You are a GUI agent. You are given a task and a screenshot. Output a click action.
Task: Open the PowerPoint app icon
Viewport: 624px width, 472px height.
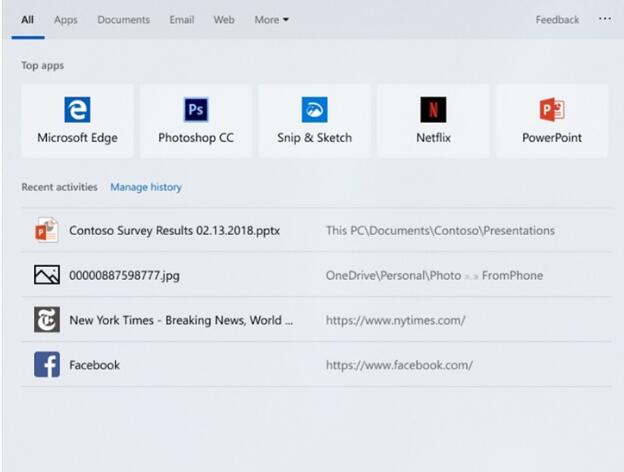[x=552, y=109]
